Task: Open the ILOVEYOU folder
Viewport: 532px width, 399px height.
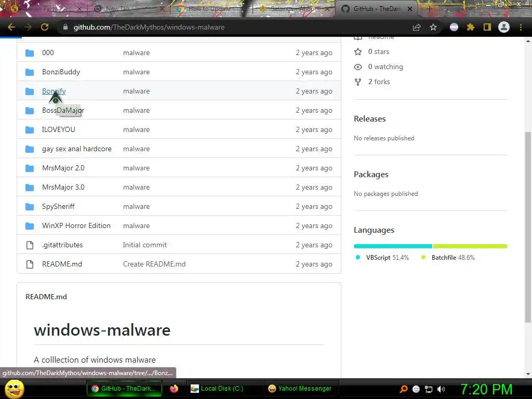Action: coord(58,129)
